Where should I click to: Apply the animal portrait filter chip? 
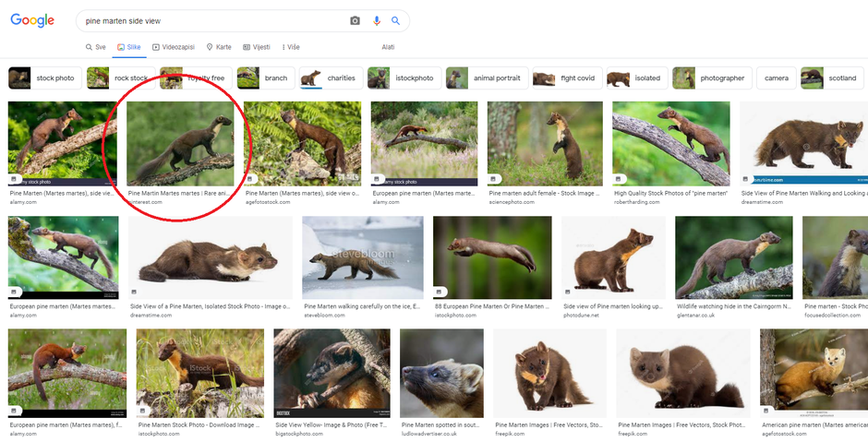(x=484, y=78)
